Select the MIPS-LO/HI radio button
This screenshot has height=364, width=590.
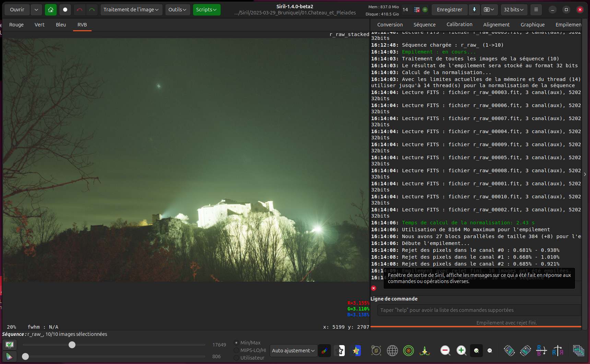(236, 350)
